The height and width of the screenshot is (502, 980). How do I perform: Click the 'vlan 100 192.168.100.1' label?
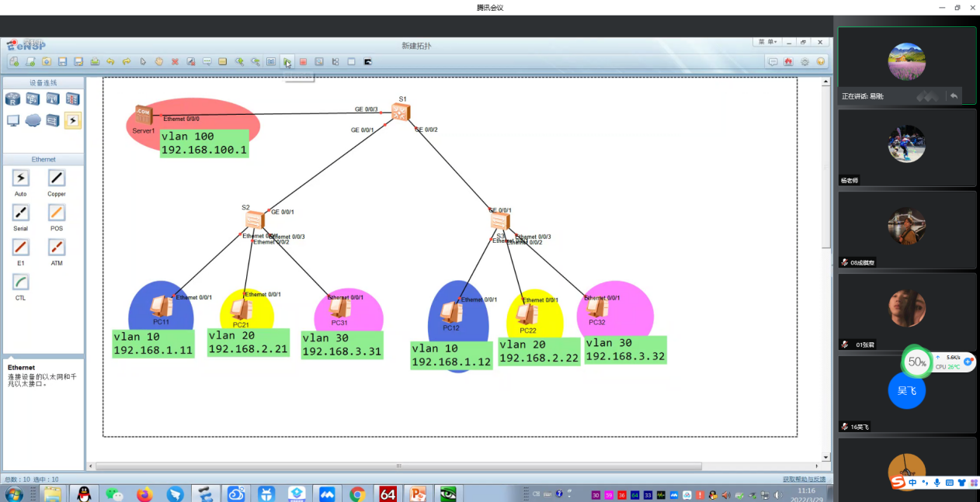(x=204, y=144)
